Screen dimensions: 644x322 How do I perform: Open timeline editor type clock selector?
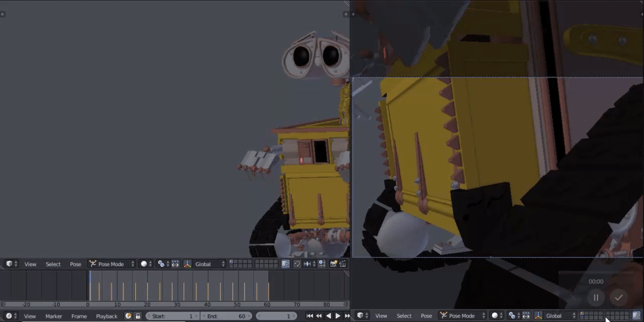coord(11,316)
